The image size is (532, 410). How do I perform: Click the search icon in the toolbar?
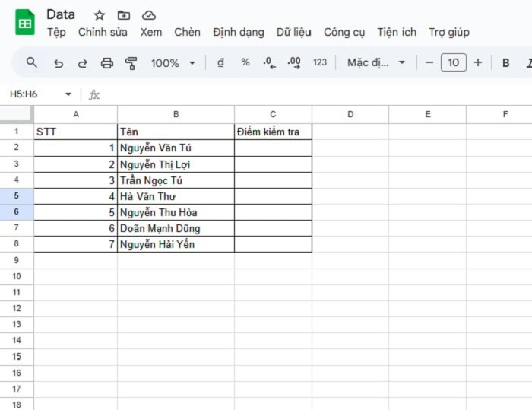(x=31, y=62)
